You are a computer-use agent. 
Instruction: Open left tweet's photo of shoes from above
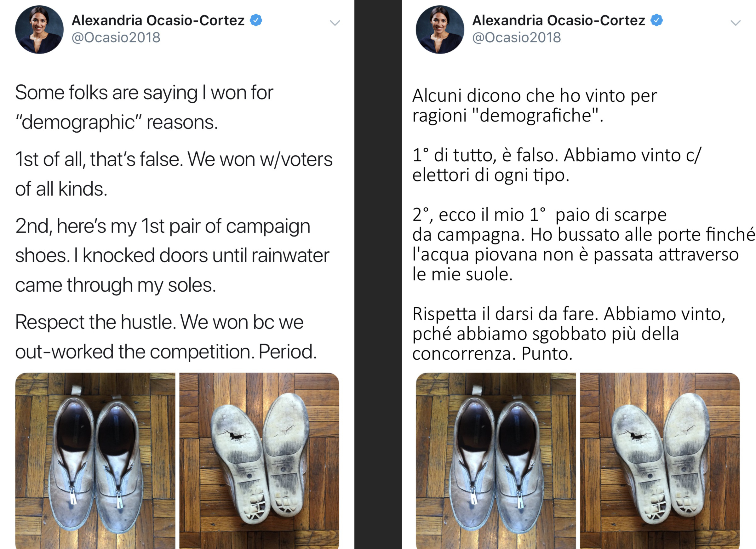point(95,461)
